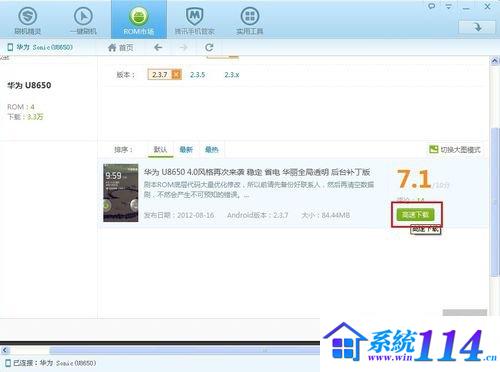Sort ROM list by 最热

pyautogui.click(x=211, y=149)
